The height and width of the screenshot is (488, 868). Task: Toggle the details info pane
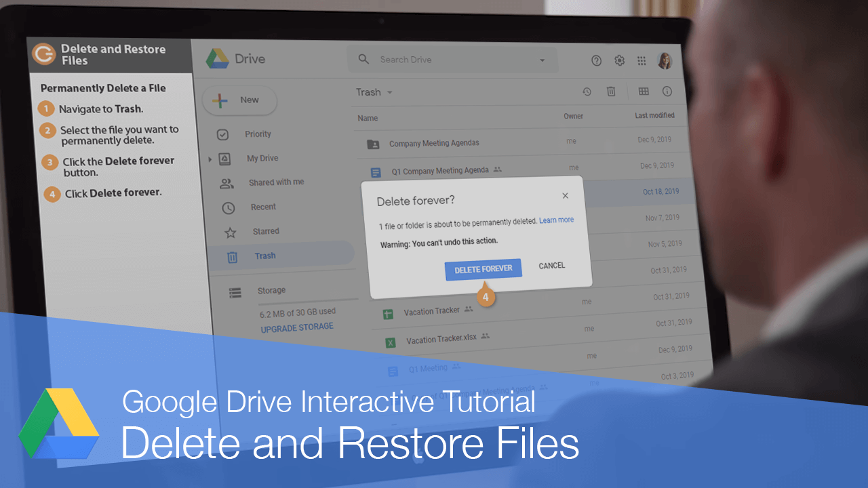(x=667, y=91)
